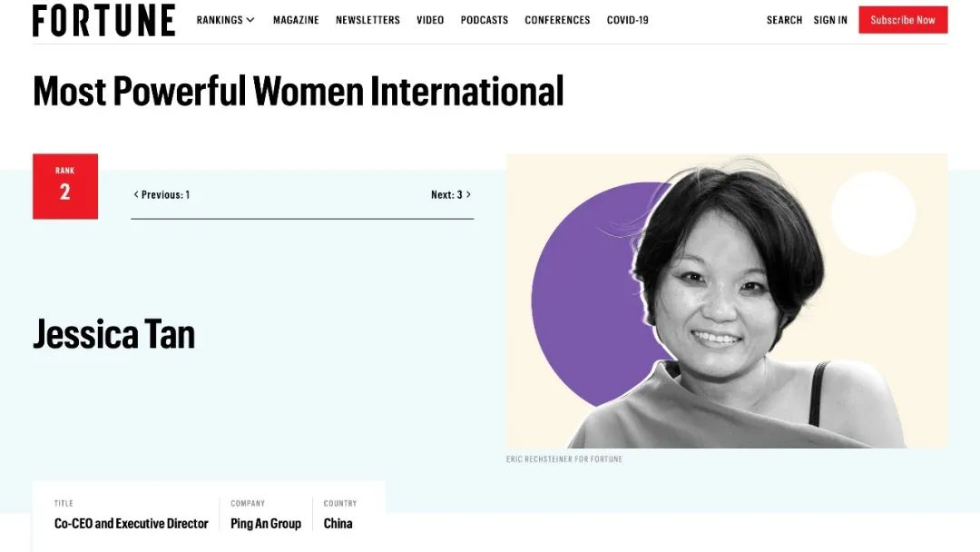Click the Ping An Group company text

[266, 523]
